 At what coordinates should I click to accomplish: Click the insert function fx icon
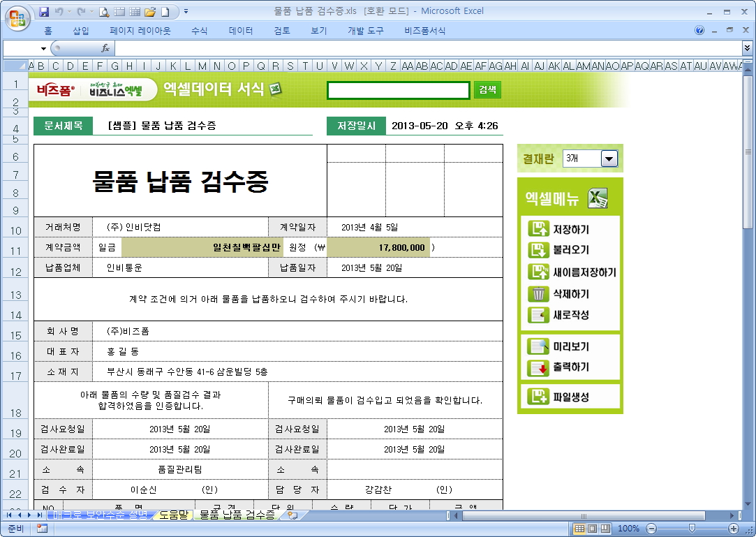tap(105, 48)
